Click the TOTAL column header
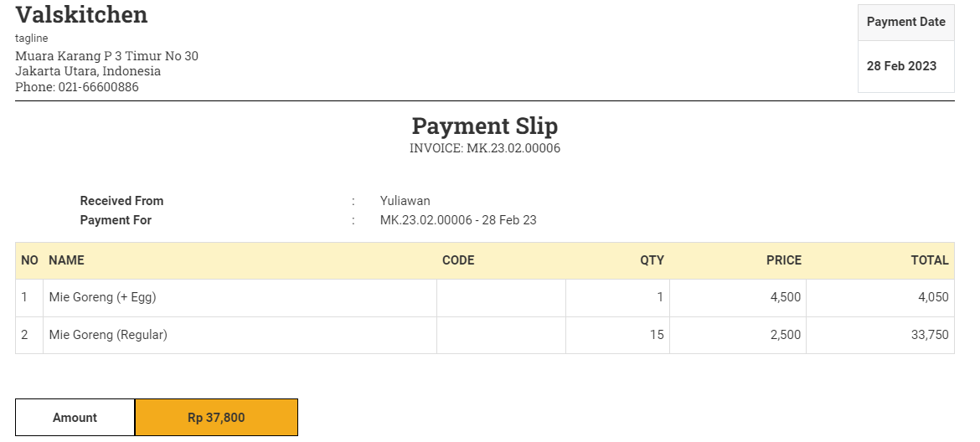Image resolution: width=980 pixels, height=442 pixels. coord(930,260)
